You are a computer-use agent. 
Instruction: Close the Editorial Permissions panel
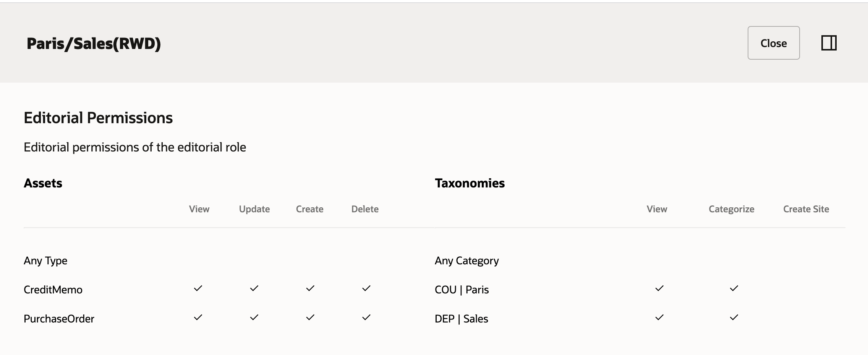tap(773, 43)
